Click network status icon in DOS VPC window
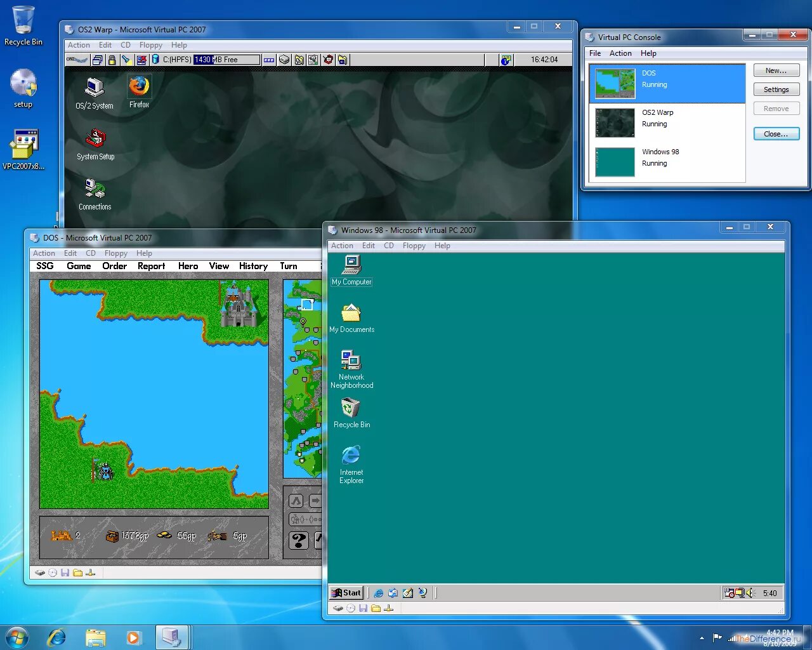The height and width of the screenshot is (650, 812). [x=90, y=573]
